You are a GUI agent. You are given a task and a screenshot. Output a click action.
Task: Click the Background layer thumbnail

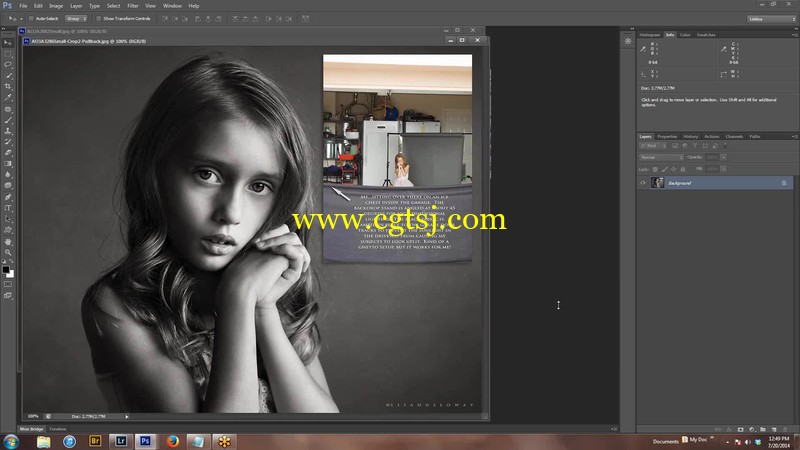657,183
